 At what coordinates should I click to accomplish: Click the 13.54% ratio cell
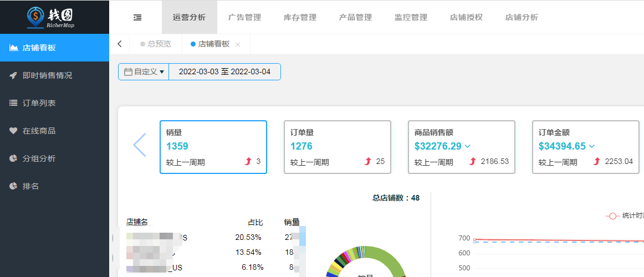coord(248,252)
